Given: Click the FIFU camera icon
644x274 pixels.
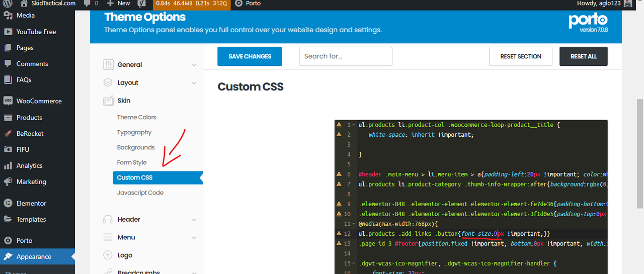Looking at the screenshot, I should point(8,150).
